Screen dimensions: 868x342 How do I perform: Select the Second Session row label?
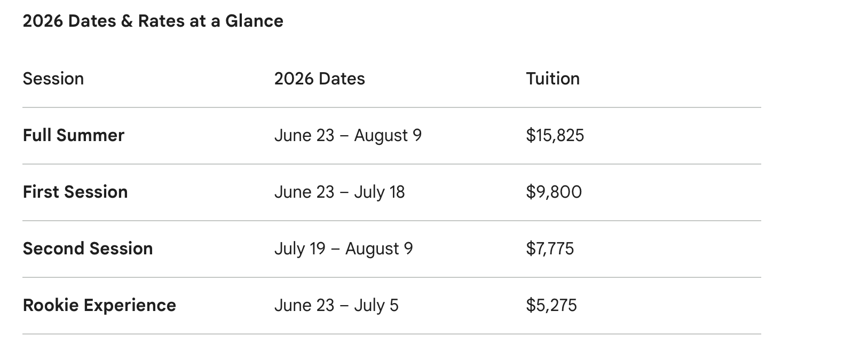pyautogui.click(x=88, y=248)
